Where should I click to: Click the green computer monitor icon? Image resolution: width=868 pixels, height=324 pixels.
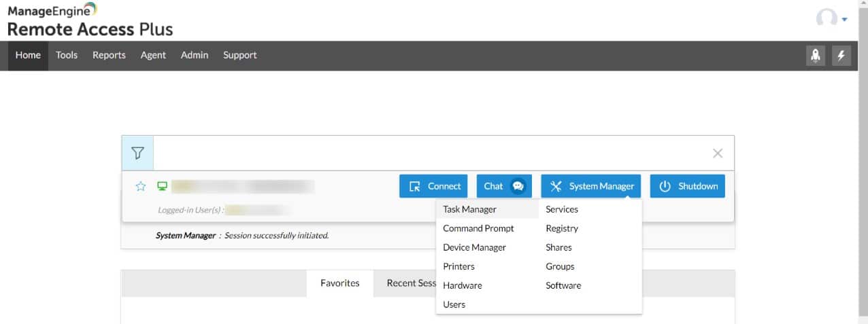coord(163,186)
